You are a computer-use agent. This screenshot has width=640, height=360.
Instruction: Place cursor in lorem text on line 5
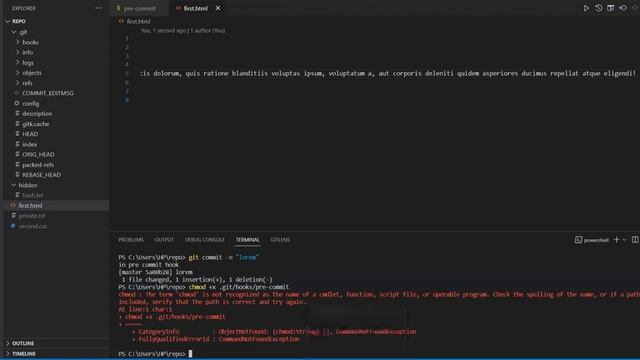point(388,73)
